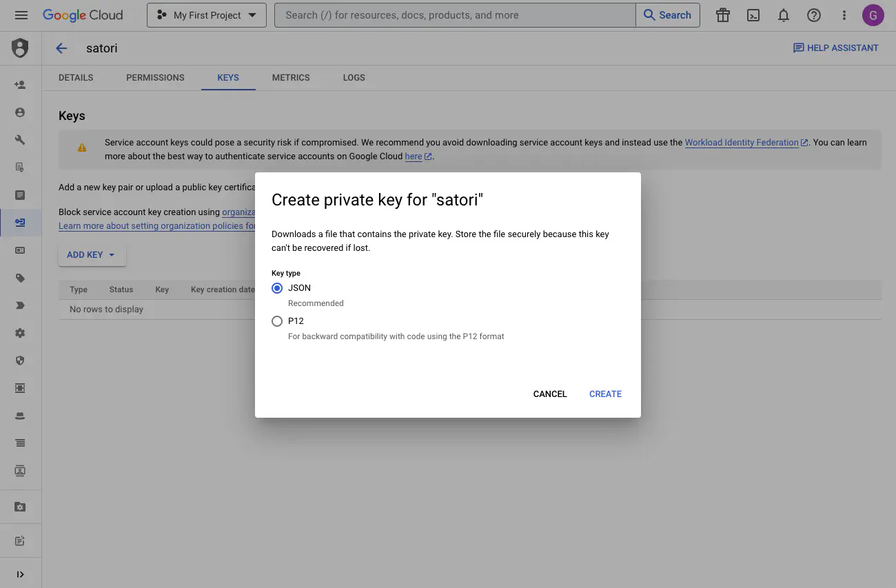
Task: Open the Labels icon in the sidebar
Action: pyautogui.click(x=20, y=278)
